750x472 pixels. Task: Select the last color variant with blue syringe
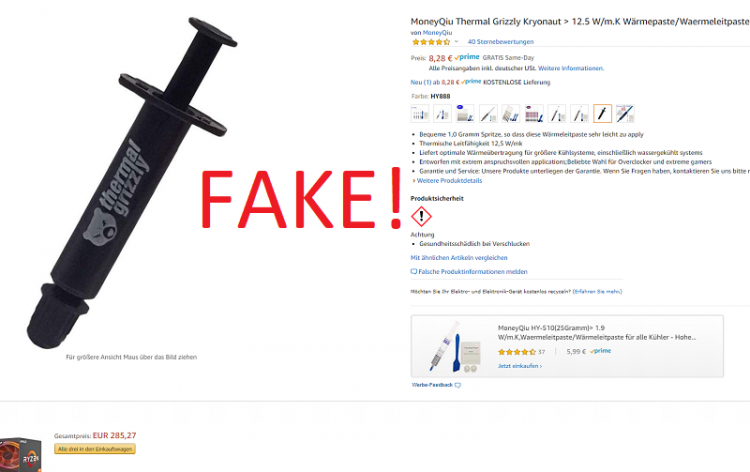coord(625,114)
